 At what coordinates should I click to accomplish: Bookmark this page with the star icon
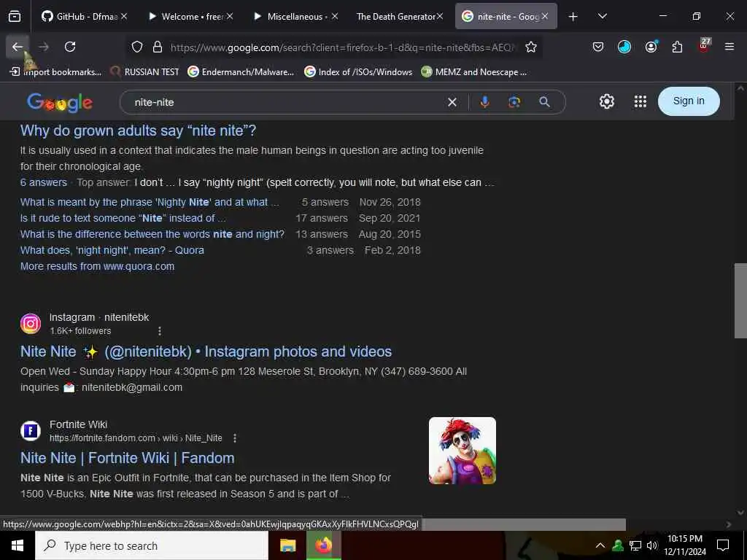click(x=531, y=47)
